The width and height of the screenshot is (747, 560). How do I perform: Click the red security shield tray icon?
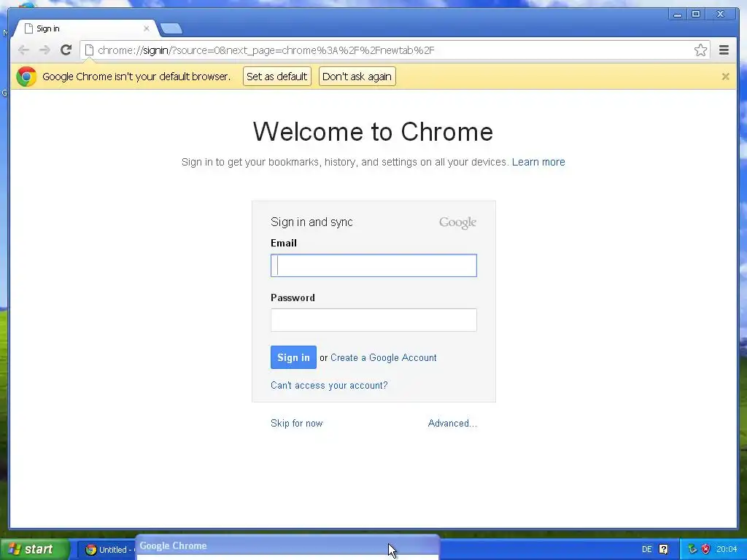705,549
